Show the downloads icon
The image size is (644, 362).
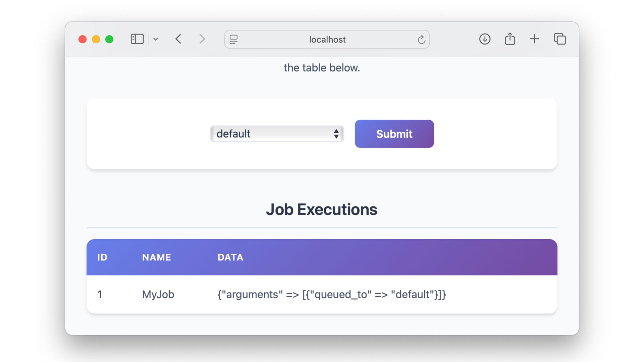[485, 39]
